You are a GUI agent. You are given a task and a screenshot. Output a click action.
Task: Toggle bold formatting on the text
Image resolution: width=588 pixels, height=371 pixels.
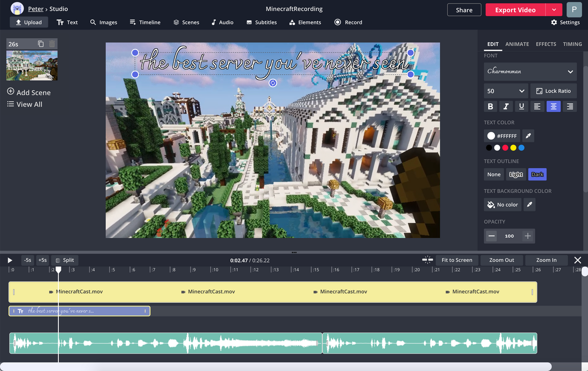click(490, 106)
